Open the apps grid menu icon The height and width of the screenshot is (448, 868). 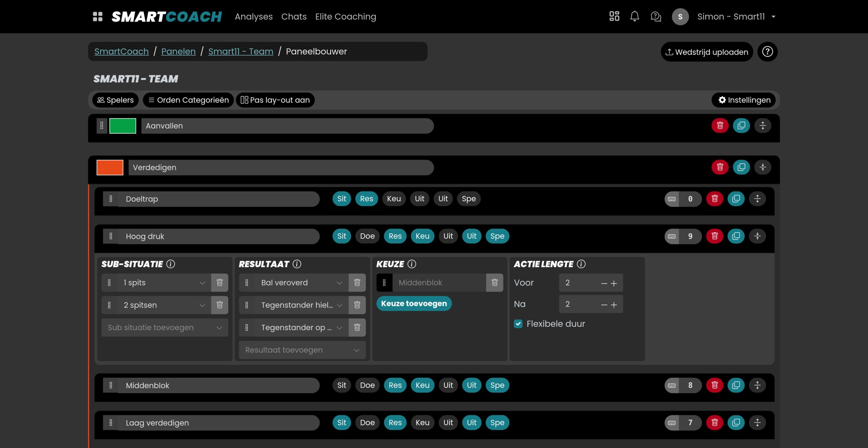[97, 17]
